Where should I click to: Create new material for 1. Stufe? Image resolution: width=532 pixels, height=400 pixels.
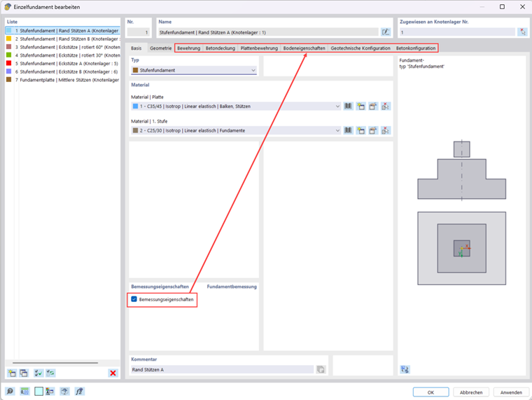click(360, 130)
